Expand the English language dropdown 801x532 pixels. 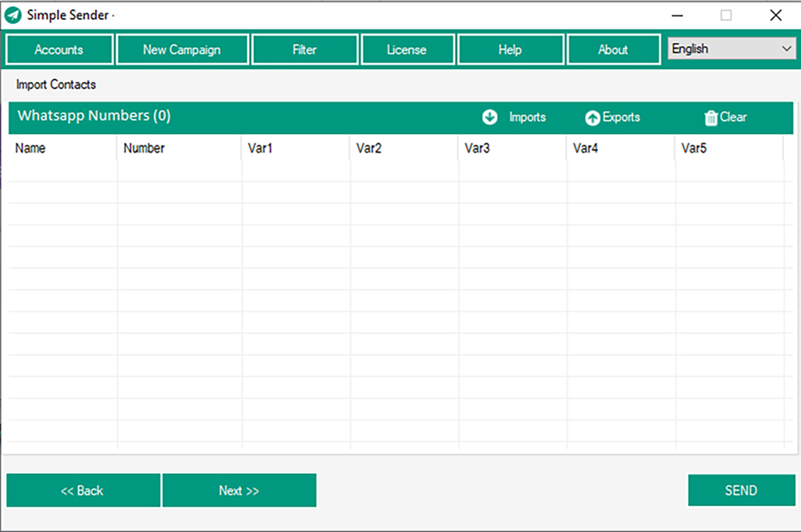coord(731,49)
